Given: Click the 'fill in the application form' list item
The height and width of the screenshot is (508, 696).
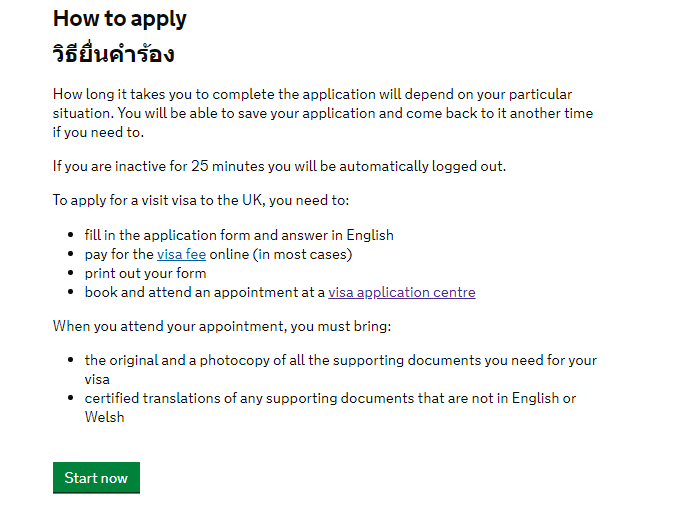Looking at the screenshot, I should click(x=239, y=236).
